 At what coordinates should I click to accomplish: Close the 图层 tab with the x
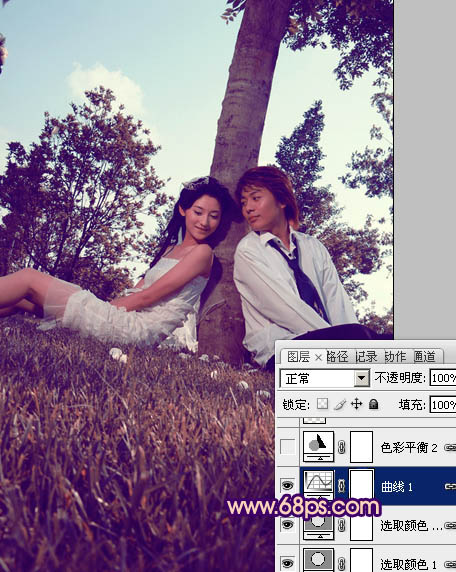pyautogui.click(x=318, y=358)
